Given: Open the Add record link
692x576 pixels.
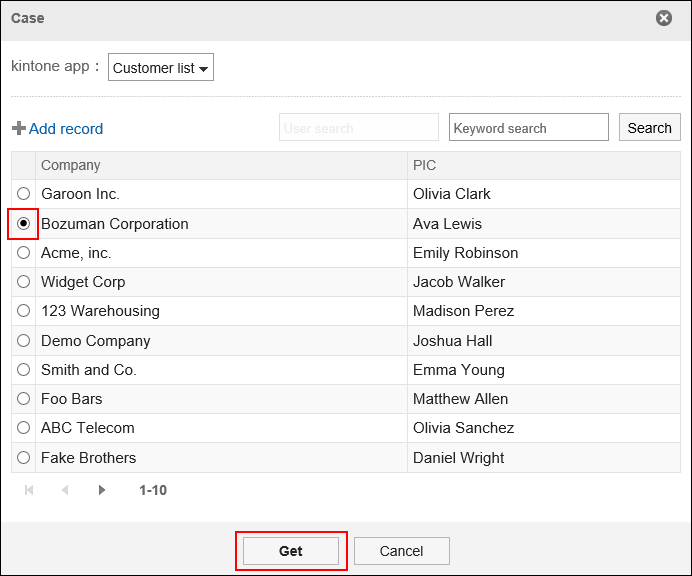Looking at the screenshot, I should [66, 128].
